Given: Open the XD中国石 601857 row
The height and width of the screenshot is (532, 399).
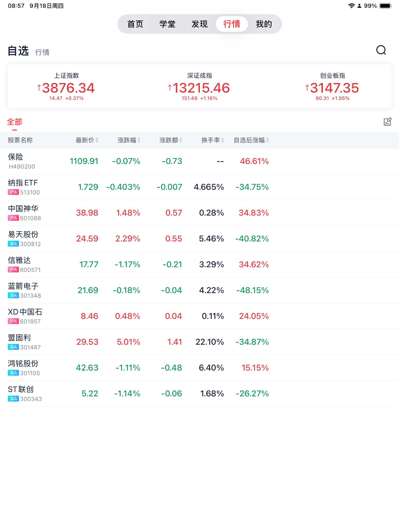Looking at the screenshot, I should click(x=199, y=316).
